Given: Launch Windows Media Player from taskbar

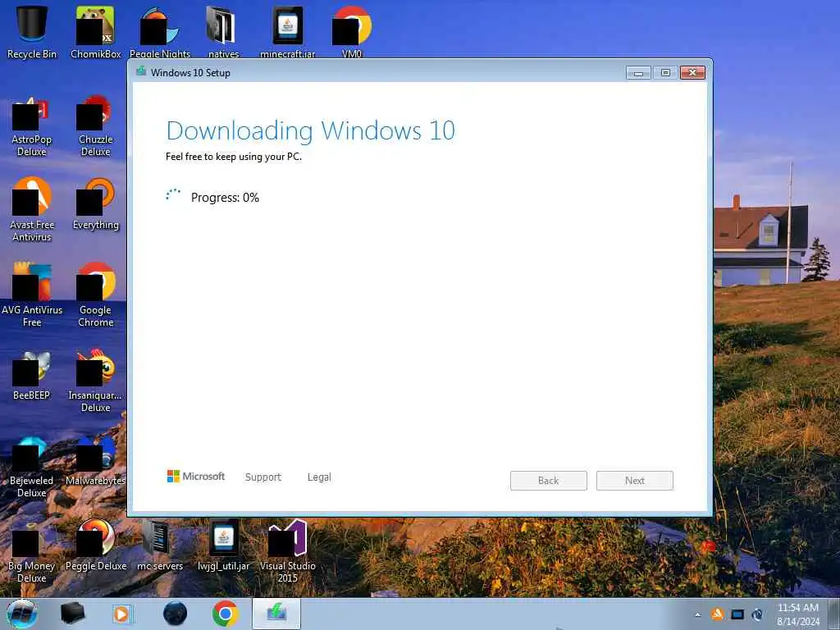Looking at the screenshot, I should coord(123,614).
